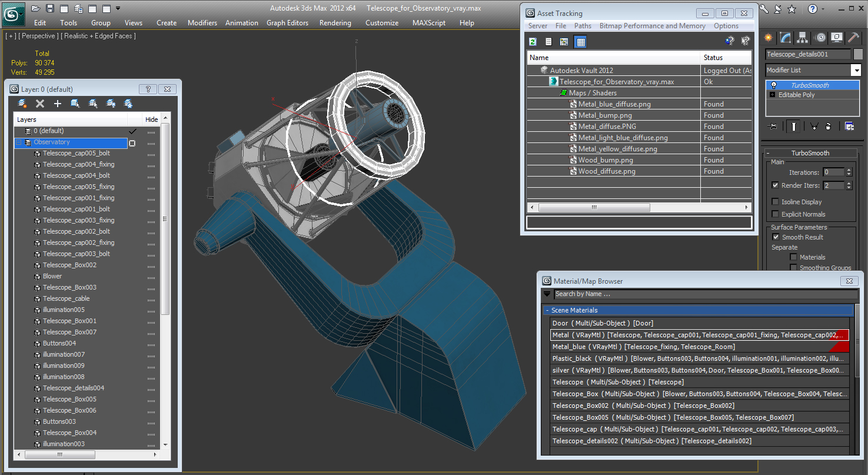Toggle Hide column for Telescope_cap005_bolt

coord(151,154)
